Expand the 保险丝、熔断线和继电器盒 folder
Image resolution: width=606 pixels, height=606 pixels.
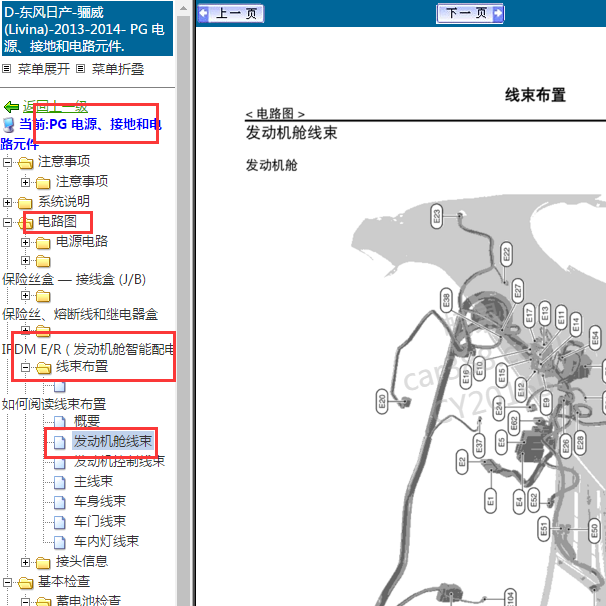pos(26,296)
